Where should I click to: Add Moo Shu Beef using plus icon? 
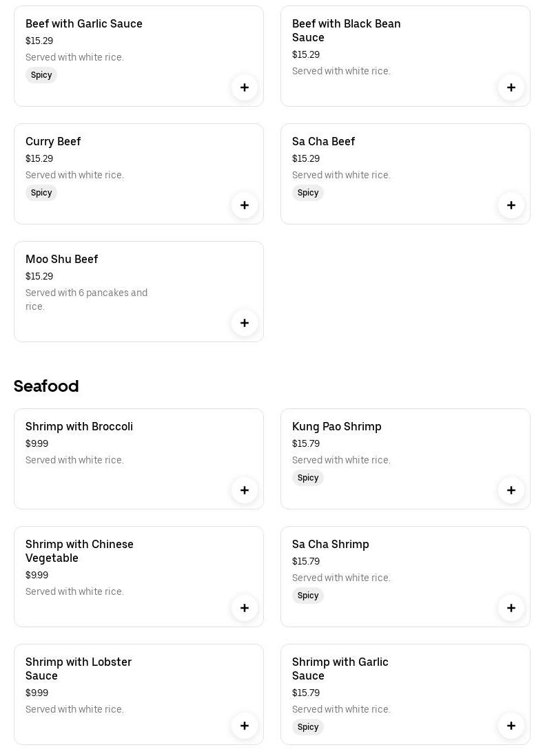pyautogui.click(x=245, y=323)
